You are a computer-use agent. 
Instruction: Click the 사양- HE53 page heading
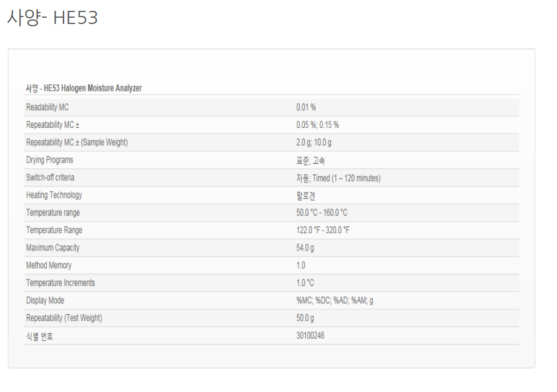[53, 18]
